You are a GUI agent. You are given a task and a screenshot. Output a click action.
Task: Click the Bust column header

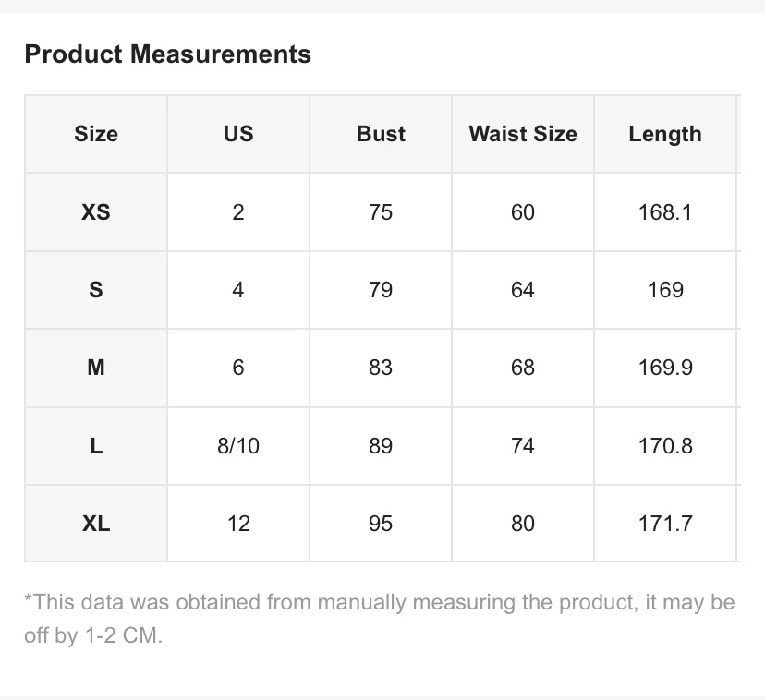pos(381,134)
